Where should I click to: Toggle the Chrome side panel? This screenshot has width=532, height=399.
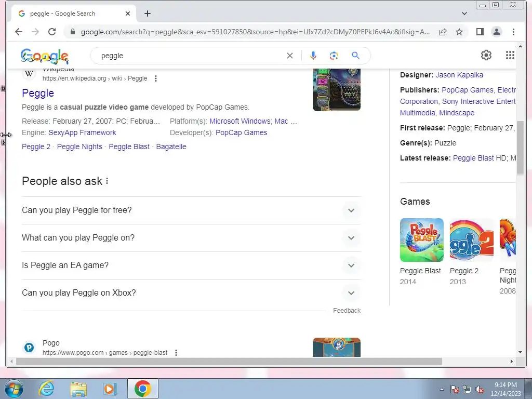tap(480, 32)
